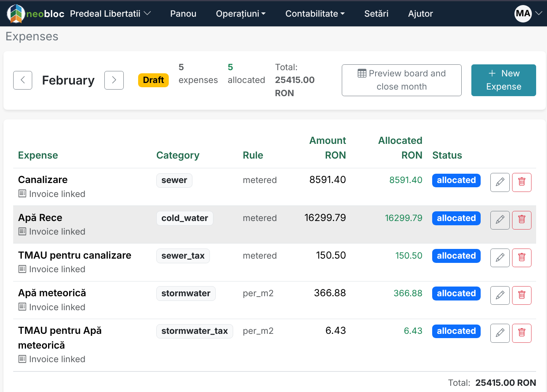547x392 pixels.
Task: Delete the Apă Rece expense
Action: pyautogui.click(x=522, y=220)
